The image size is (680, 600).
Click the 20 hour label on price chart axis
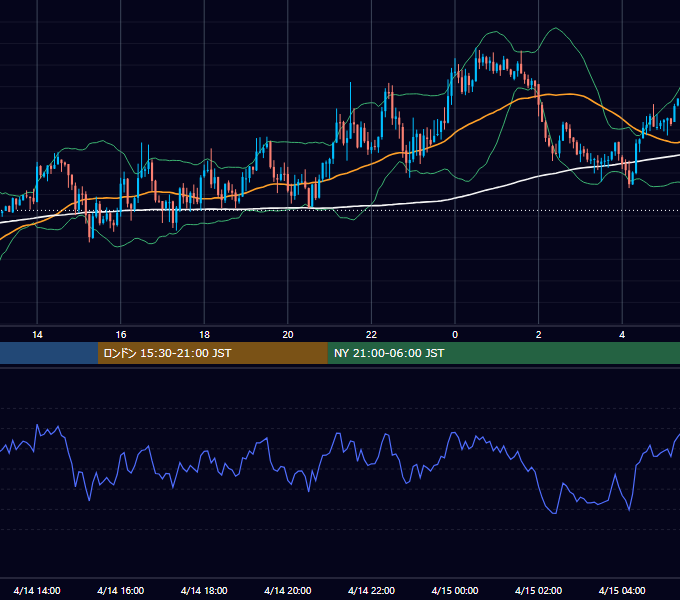tap(288, 335)
